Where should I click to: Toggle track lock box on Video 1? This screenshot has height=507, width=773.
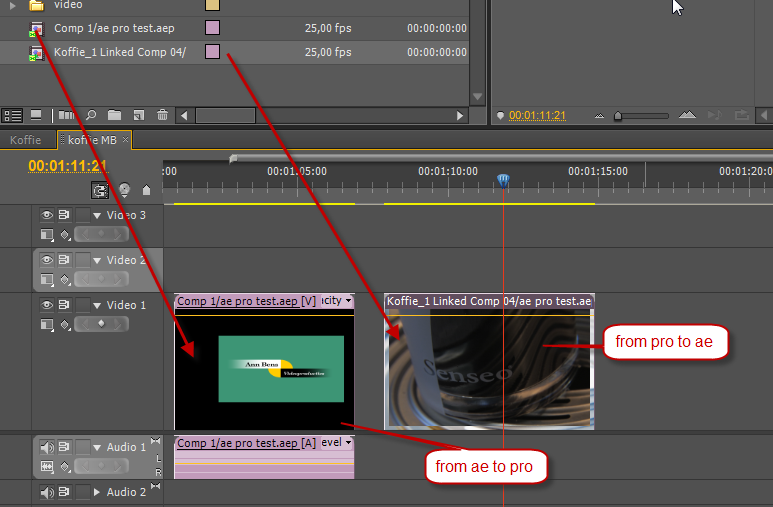point(82,305)
